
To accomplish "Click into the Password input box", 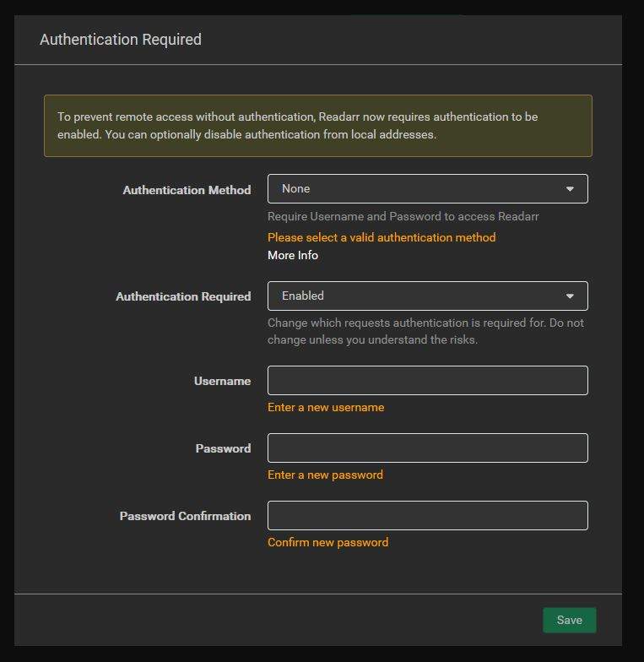I will 427,448.
